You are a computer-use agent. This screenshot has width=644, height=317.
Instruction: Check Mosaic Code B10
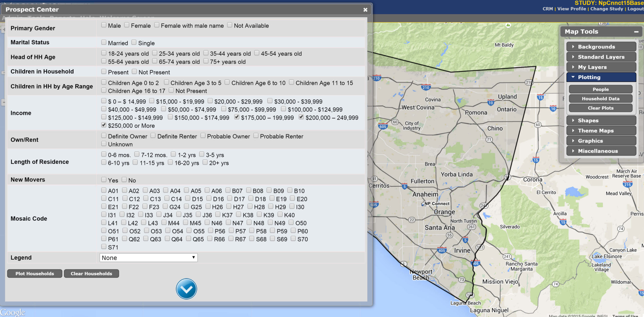coord(290,190)
